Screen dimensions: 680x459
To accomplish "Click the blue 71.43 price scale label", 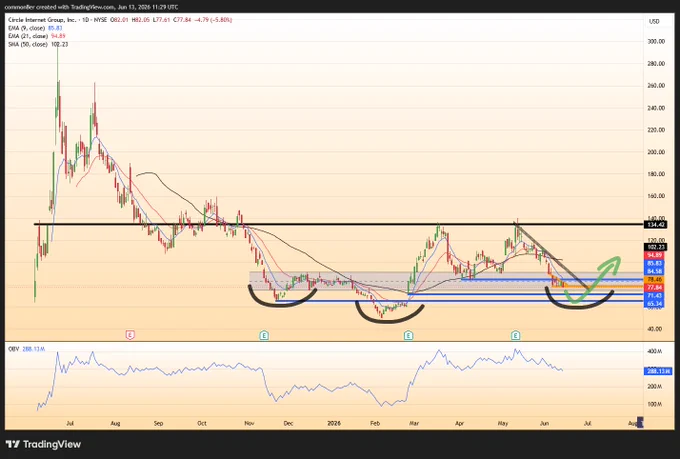I will point(654,296).
